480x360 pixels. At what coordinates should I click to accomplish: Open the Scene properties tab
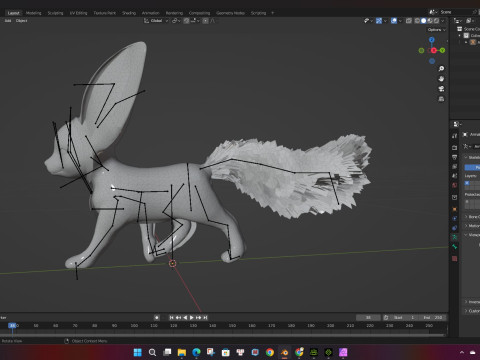pyautogui.click(x=455, y=176)
